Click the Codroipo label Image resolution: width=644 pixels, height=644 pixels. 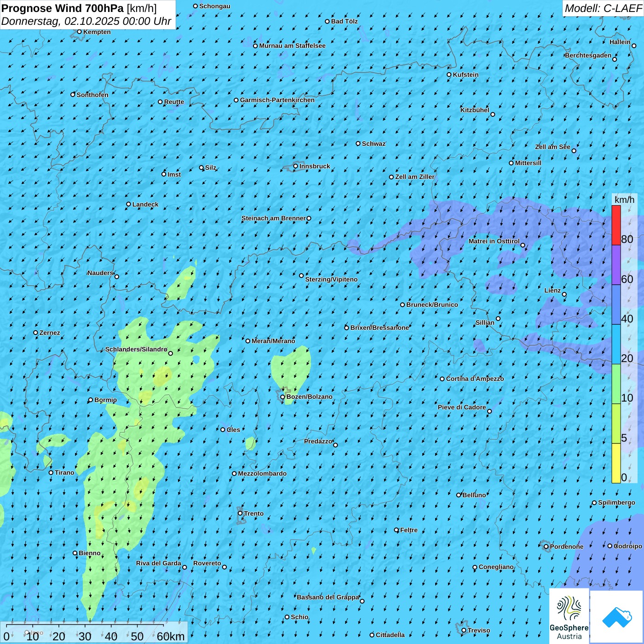pos(628,546)
